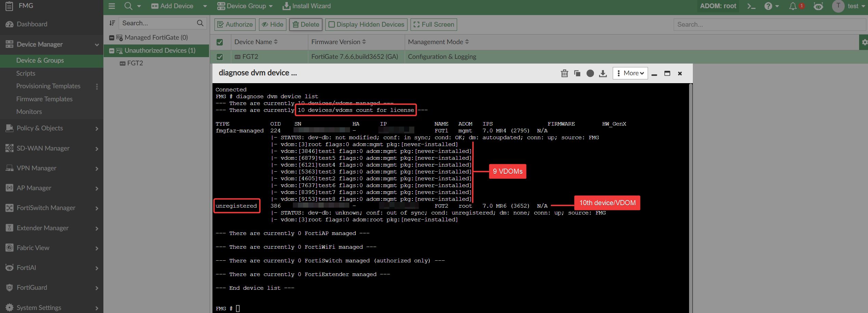The image size is (868, 313).
Task: Open the CLI console icon in top bar
Action: pyautogui.click(x=751, y=6)
